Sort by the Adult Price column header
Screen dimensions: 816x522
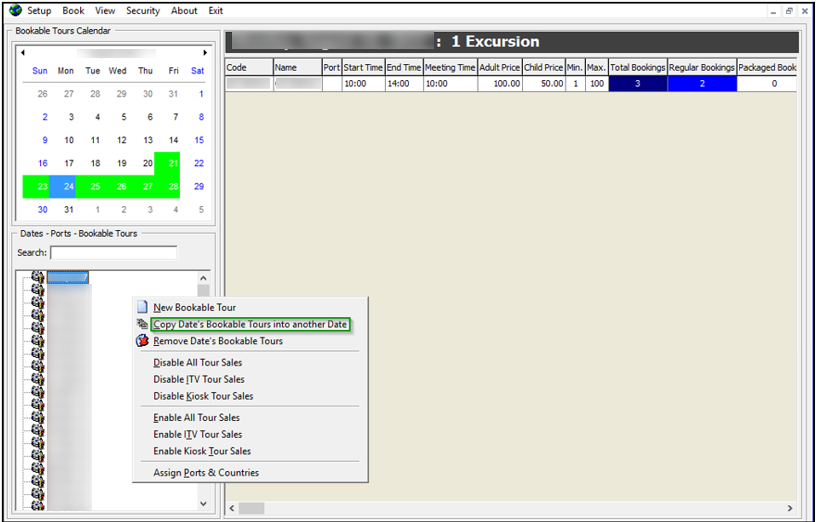click(500, 68)
